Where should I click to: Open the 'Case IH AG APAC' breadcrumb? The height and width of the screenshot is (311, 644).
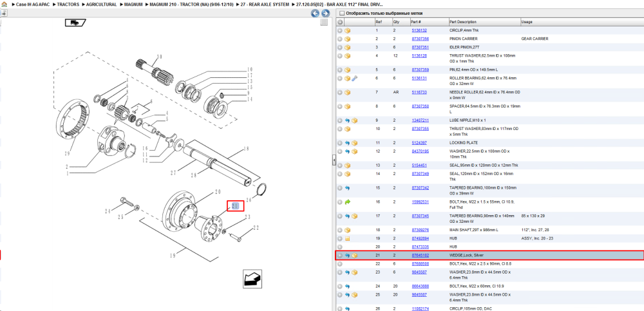pyautogui.click(x=33, y=4)
